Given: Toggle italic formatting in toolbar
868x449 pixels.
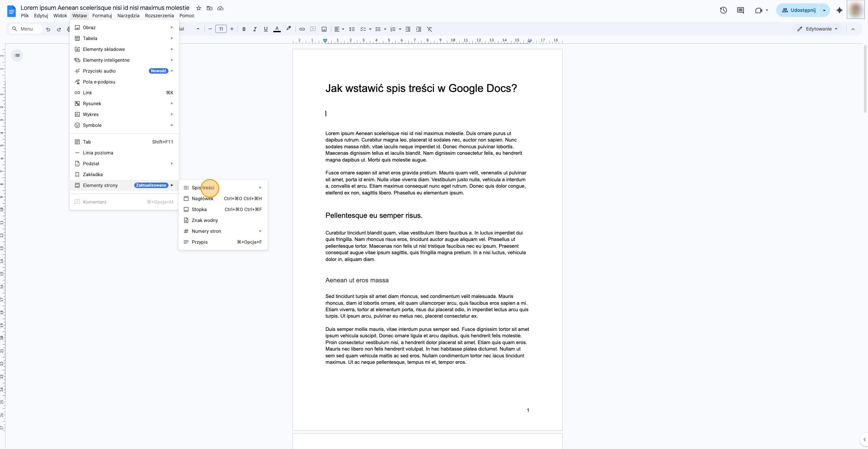Looking at the screenshot, I should pos(255,29).
